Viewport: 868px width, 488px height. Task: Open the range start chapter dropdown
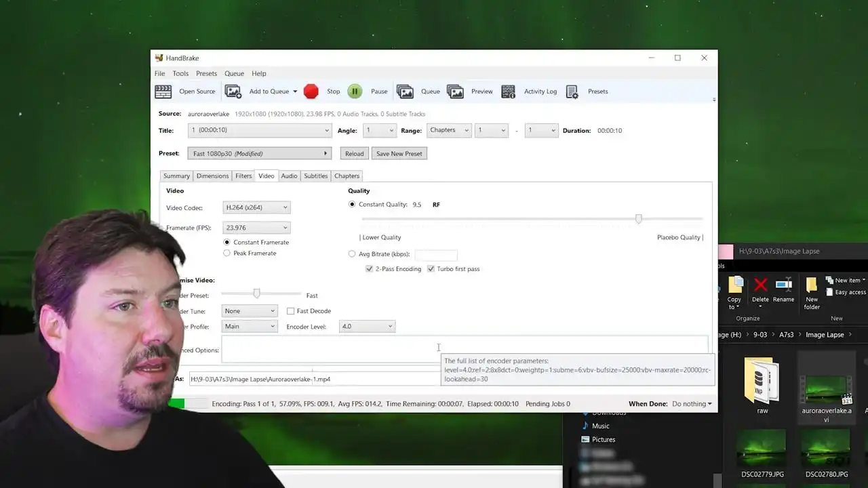tap(491, 130)
